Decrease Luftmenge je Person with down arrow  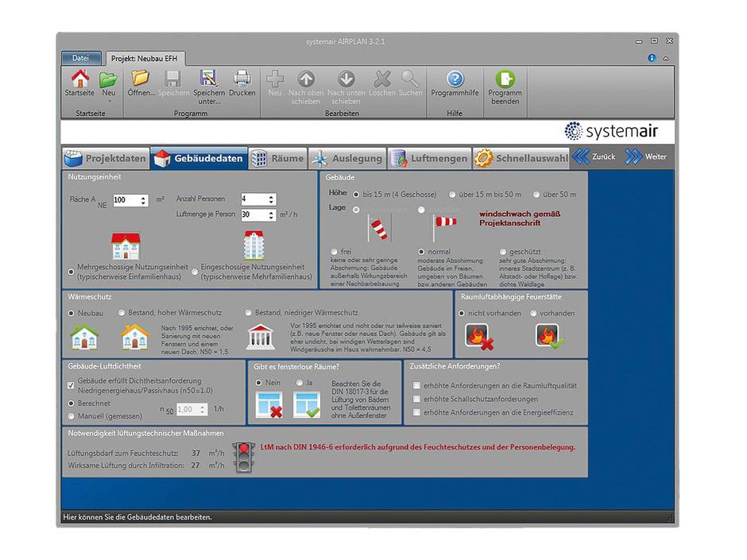[x=271, y=218]
